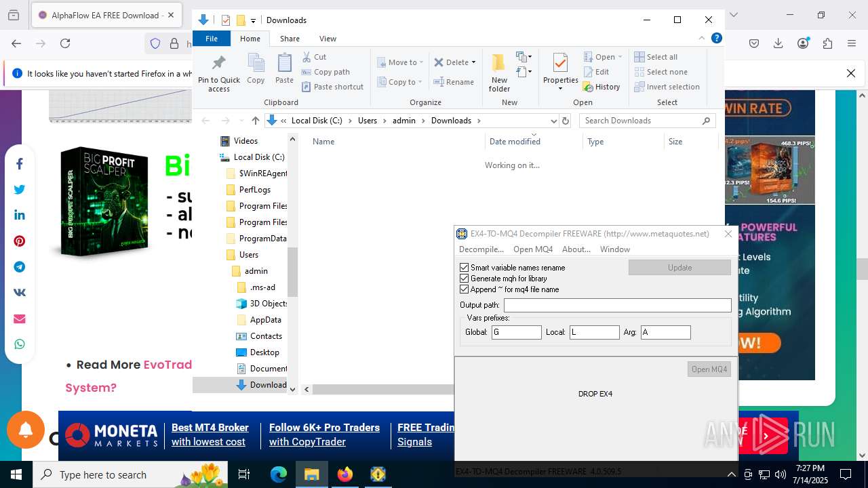Click the Local prefix field
Viewport: 868px width, 488px height.
coord(595,332)
